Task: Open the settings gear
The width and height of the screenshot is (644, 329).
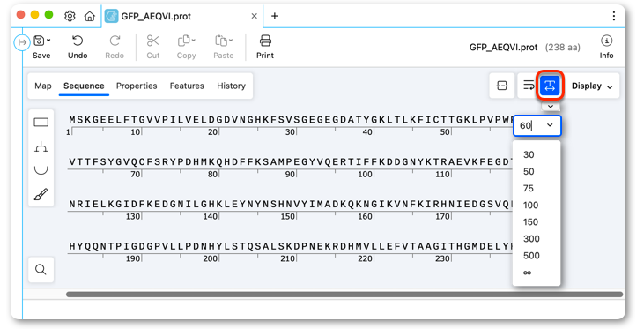Action: pos(70,16)
